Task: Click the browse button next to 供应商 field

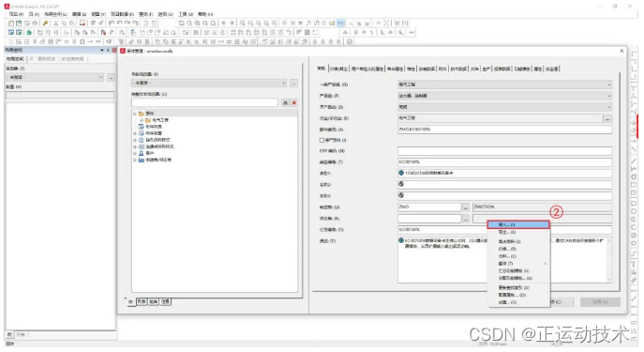Action: pyautogui.click(x=465, y=219)
